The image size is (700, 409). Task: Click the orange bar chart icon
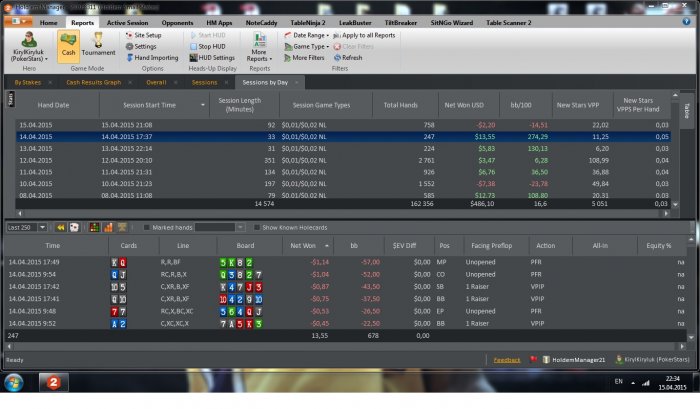click(108, 227)
